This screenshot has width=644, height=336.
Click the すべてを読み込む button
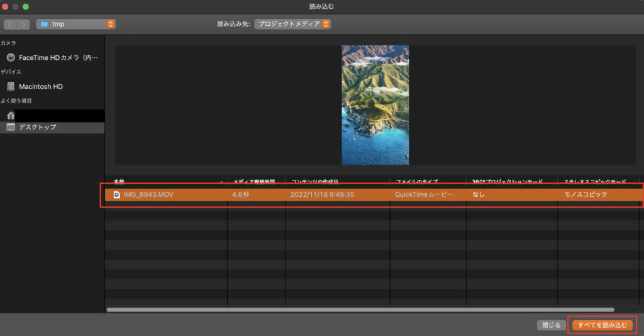602,325
